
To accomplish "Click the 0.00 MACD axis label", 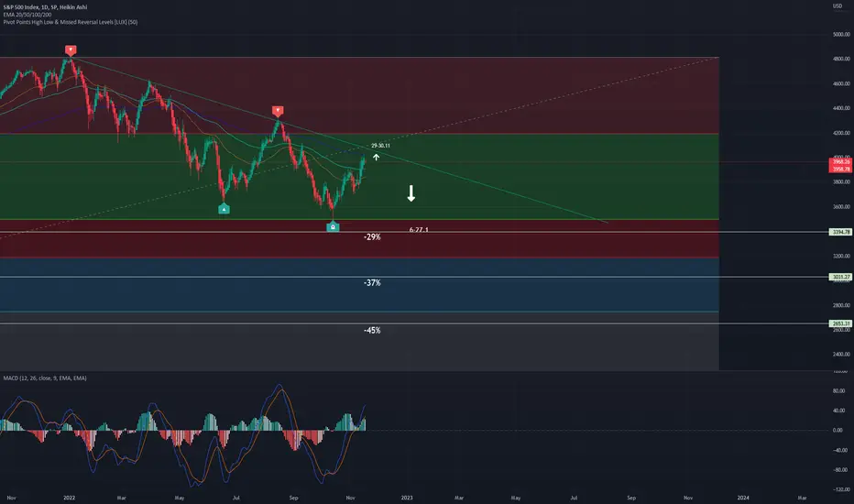I will (838, 431).
